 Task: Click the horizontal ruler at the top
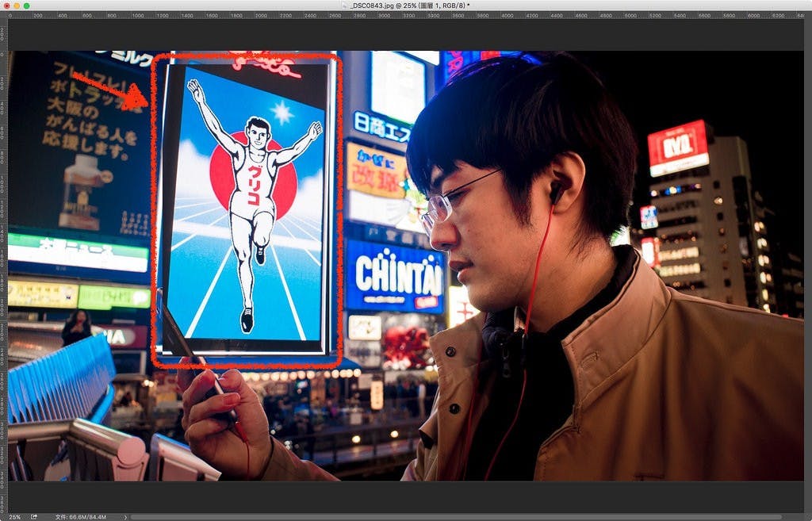[406, 16]
